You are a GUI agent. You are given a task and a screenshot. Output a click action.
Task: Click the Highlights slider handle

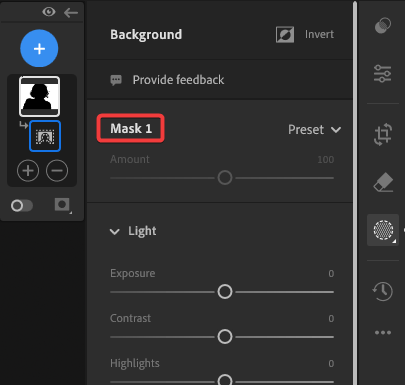tap(225, 380)
